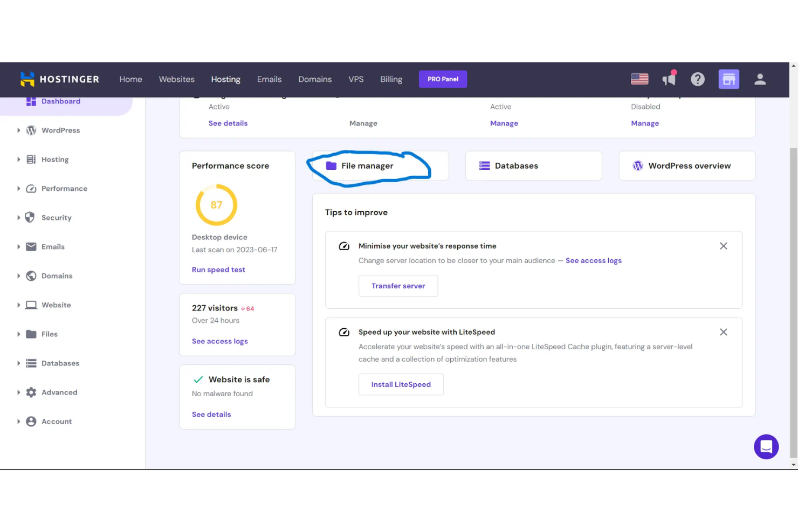This screenshot has height=532, width=798.
Task: Open the Databases panel
Action: 516,165
